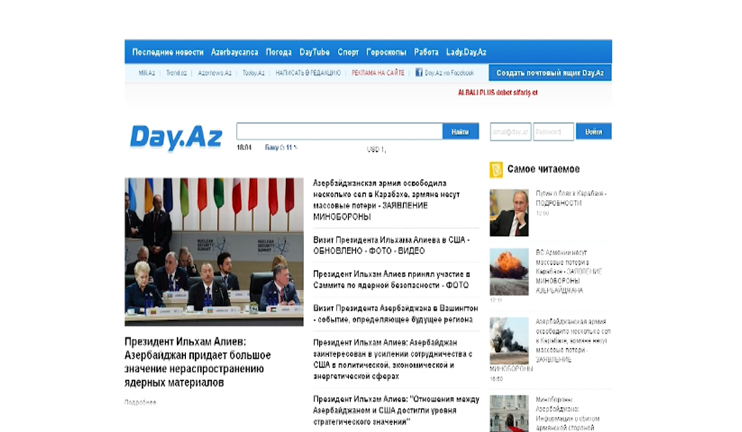Open the smoke-over-field photo thumbnail
Image resolution: width=742 pixels, height=432 pixels.
click(508, 341)
